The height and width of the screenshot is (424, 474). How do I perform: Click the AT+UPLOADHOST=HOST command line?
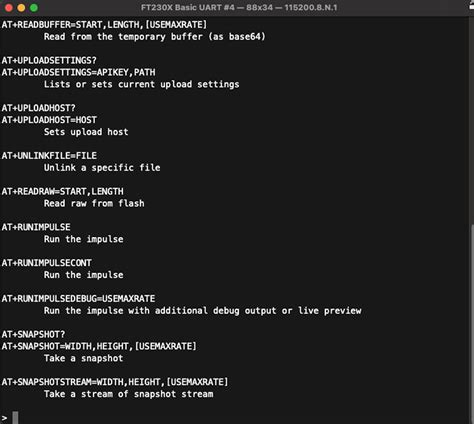(x=49, y=120)
